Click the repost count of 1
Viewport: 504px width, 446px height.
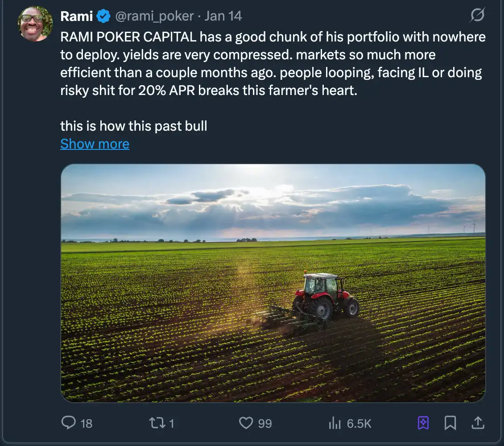pyautogui.click(x=172, y=423)
